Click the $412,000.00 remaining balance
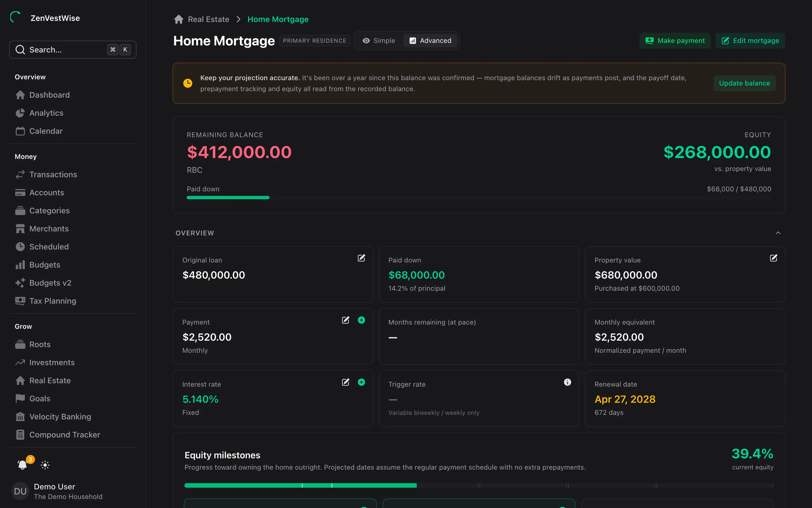This screenshot has width=812, height=508. pos(239,152)
